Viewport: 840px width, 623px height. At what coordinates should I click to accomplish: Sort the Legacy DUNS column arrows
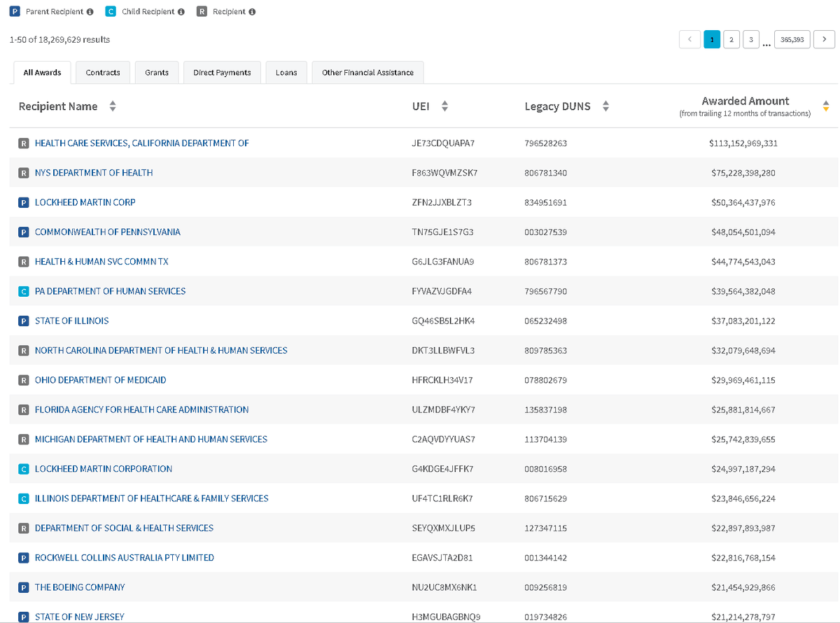click(606, 107)
